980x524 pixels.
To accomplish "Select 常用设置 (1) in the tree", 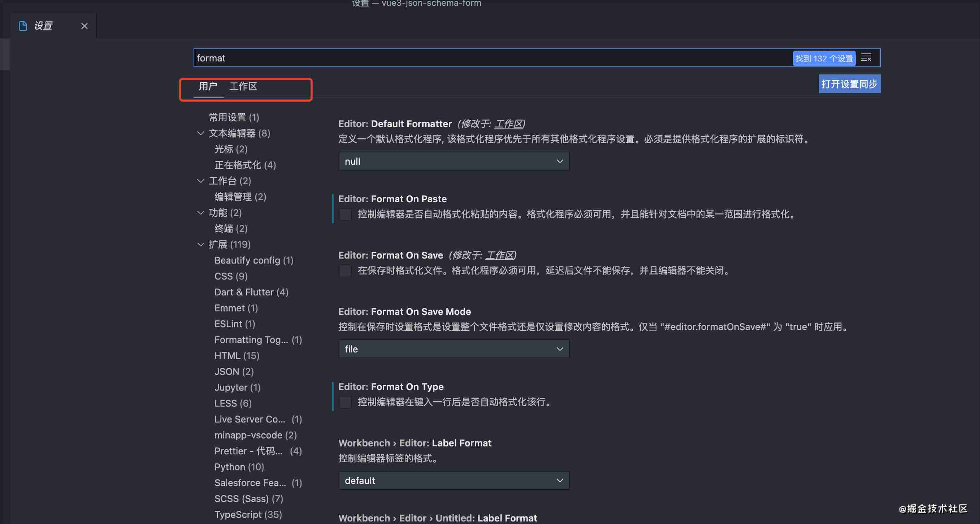I will 234,117.
